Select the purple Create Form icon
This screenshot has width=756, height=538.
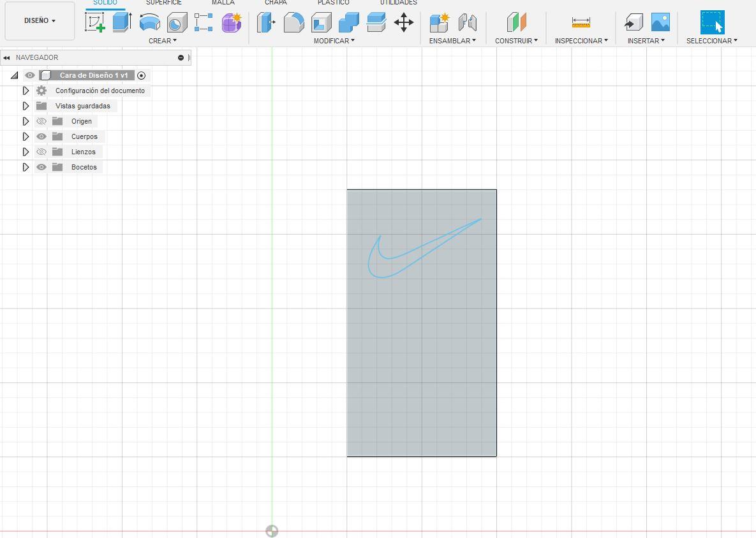(232, 23)
